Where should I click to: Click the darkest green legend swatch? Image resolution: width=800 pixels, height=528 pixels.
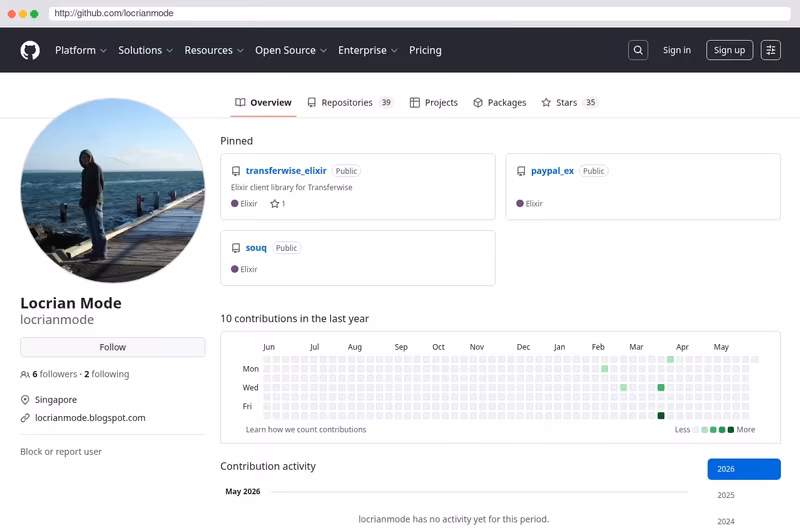coord(731,430)
